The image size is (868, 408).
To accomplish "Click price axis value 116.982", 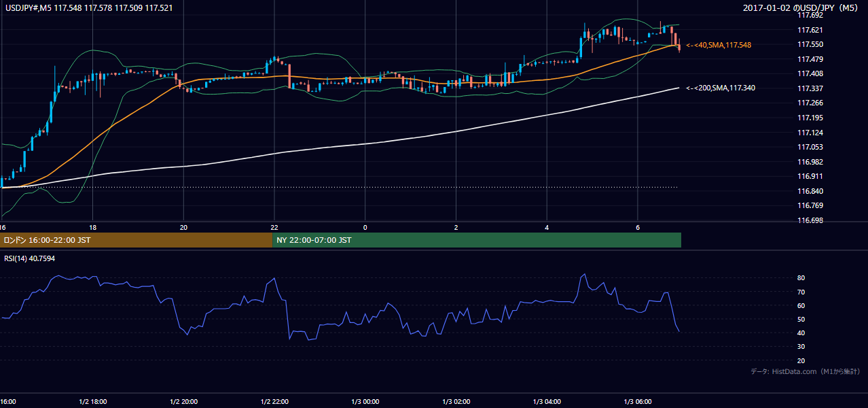I will (x=810, y=162).
